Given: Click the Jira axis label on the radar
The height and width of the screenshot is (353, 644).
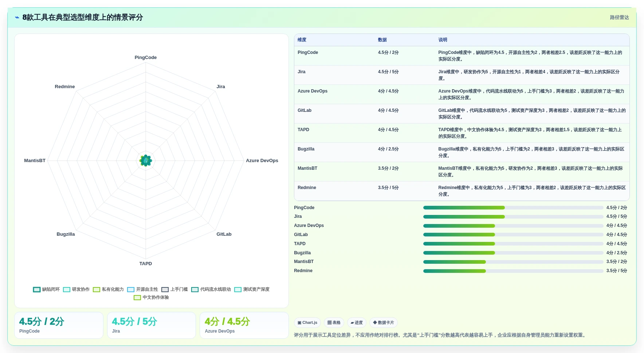Looking at the screenshot, I should click(221, 87).
